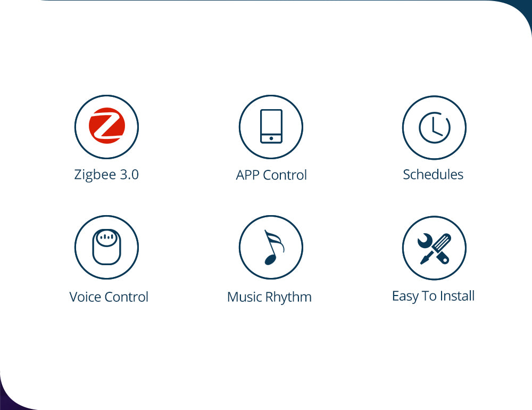Select the music note icon
Screen dimensions: 532x410
(x=273, y=247)
